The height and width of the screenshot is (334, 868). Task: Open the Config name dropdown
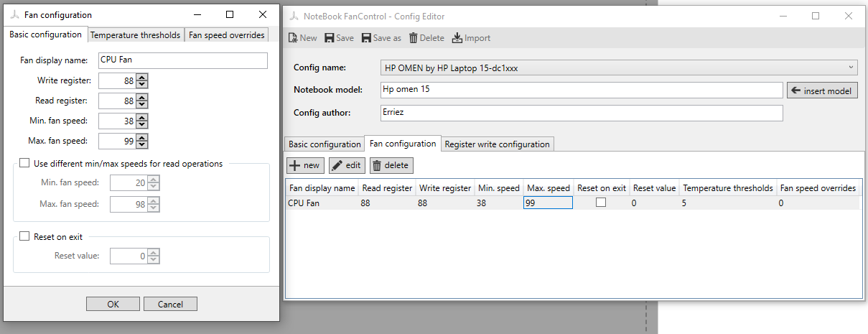coord(619,68)
